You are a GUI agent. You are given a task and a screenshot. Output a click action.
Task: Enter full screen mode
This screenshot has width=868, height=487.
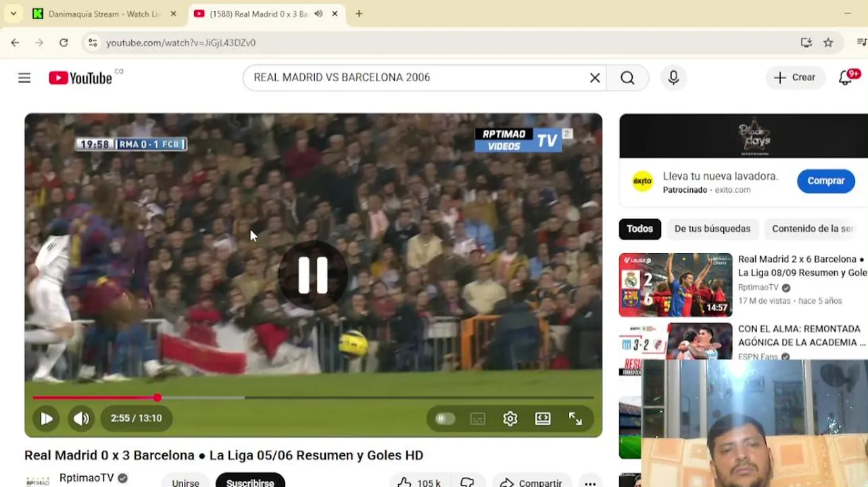(575, 419)
